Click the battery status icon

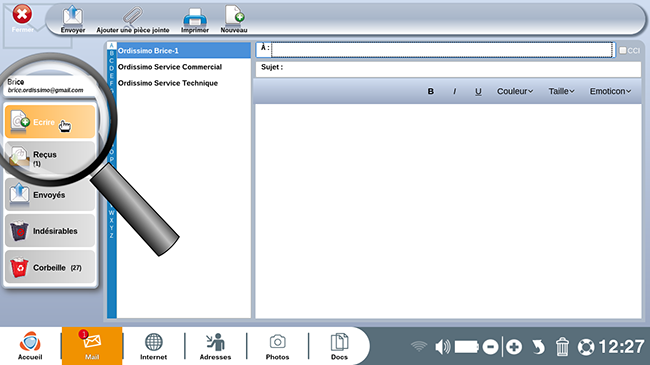[467, 347]
